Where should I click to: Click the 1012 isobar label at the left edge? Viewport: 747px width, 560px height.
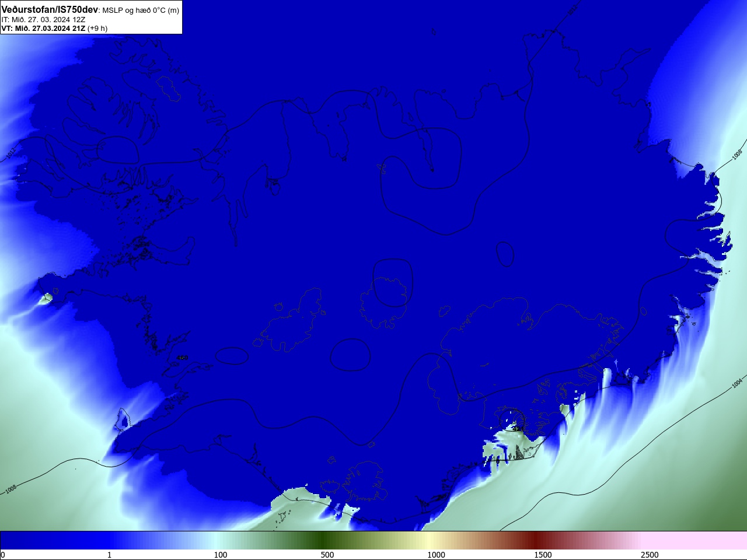pos(11,153)
